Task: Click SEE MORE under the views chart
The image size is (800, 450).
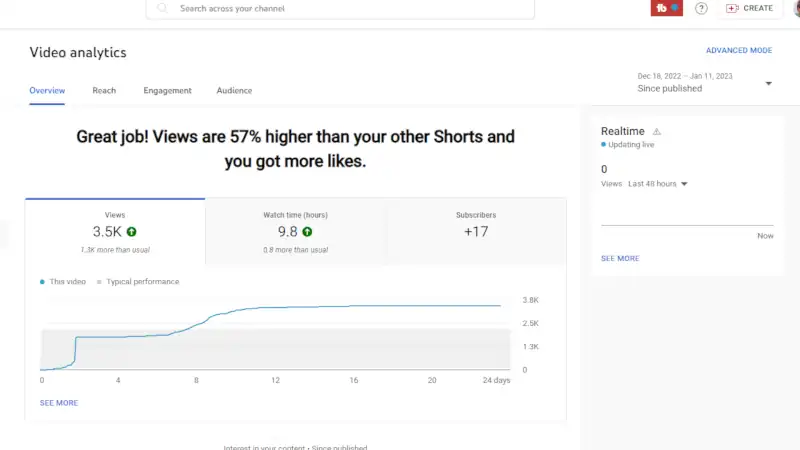Action: pos(59,403)
